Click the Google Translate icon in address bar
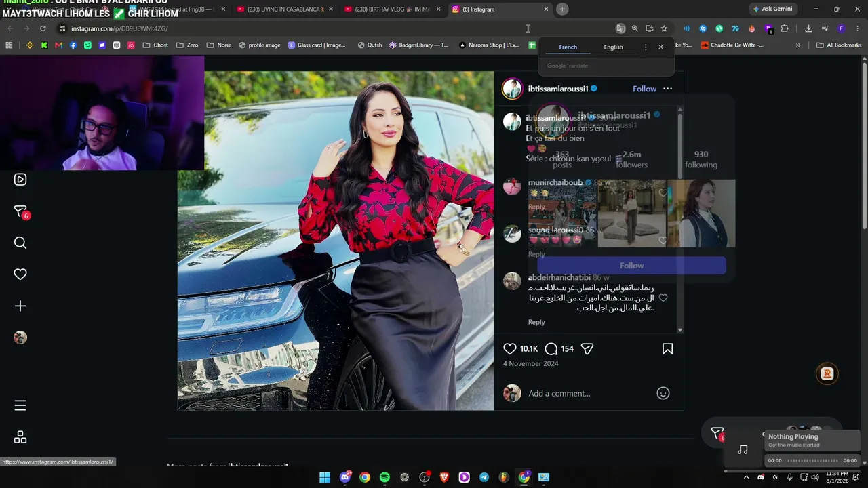Screen dimensions: 868x488 click(620, 28)
